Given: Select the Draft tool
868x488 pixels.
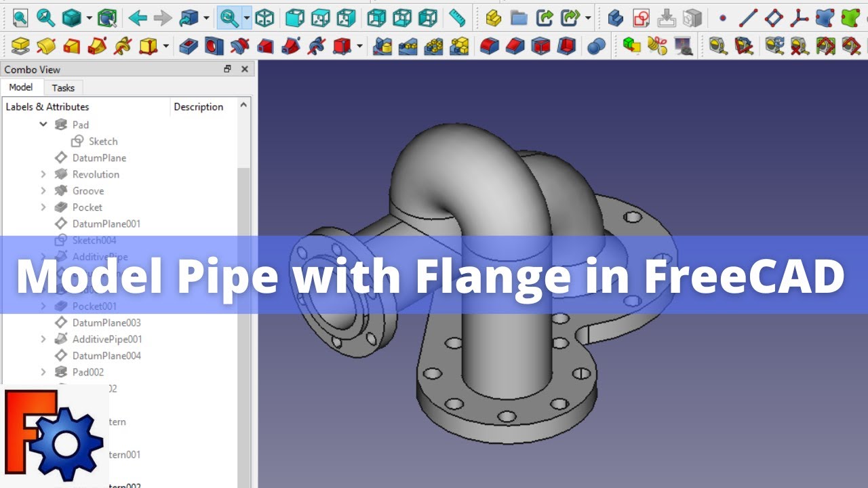Looking at the screenshot, I should pos(541,46).
